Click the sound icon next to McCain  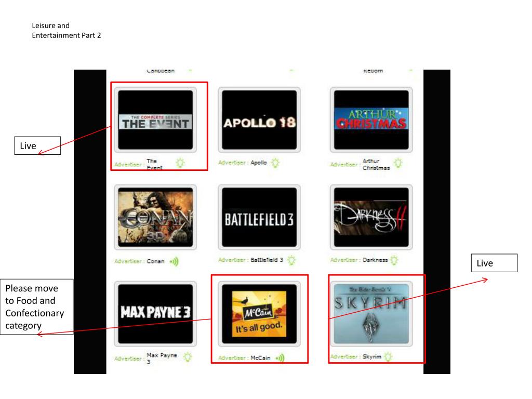point(280,358)
